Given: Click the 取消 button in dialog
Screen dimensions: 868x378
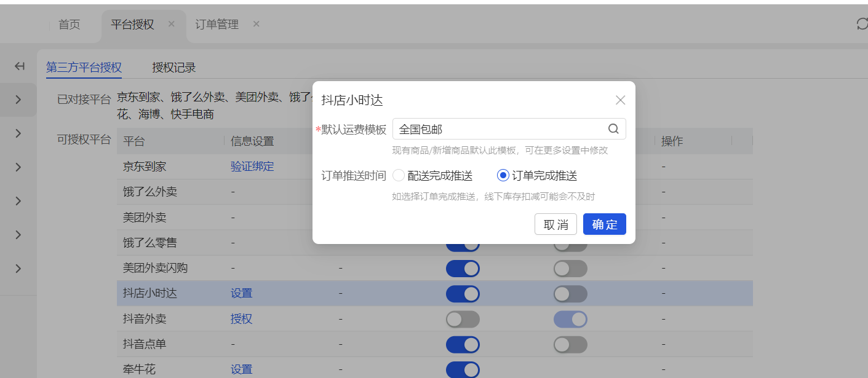Looking at the screenshot, I should pos(556,224).
